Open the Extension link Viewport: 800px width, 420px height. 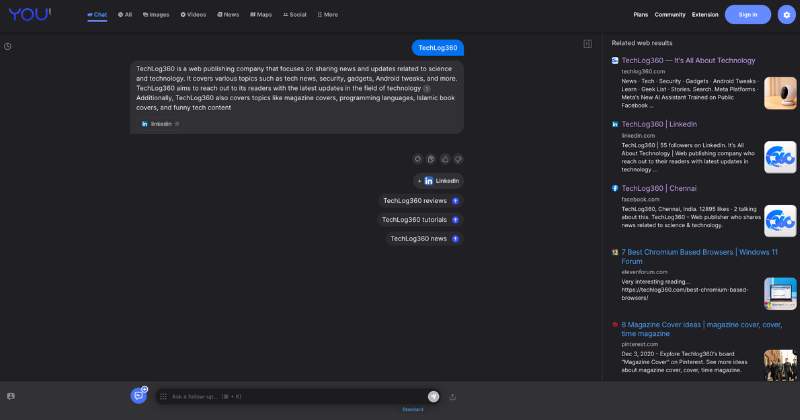pyautogui.click(x=705, y=15)
